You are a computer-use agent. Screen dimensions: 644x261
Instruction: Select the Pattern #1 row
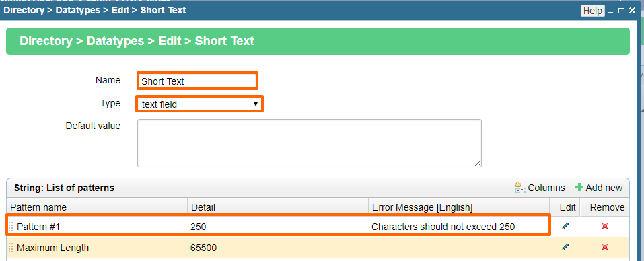318,226
